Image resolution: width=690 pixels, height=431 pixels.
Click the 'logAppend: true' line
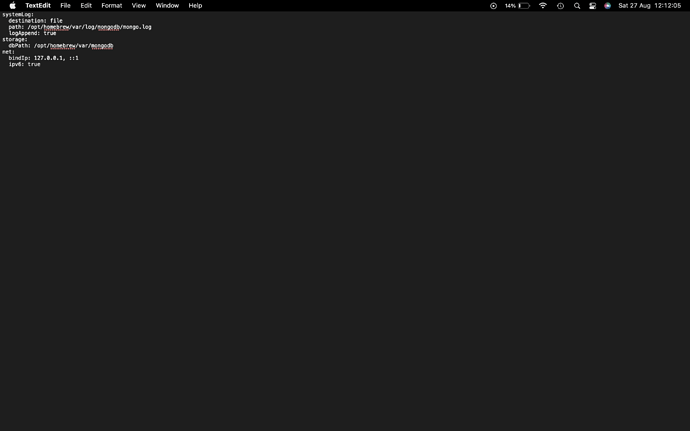33,33
